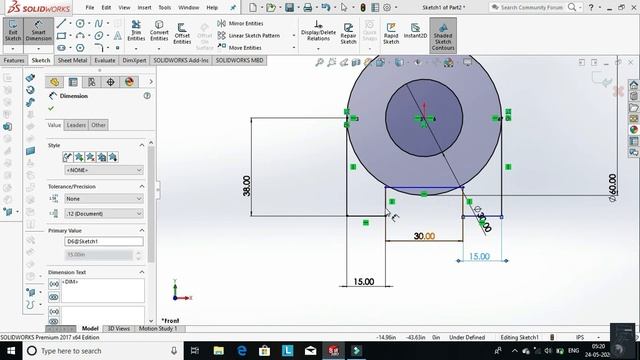The width and height of the screenshot is (640, 360).
Task: Select the Circle sketch tool
Action: pos(80,24)
